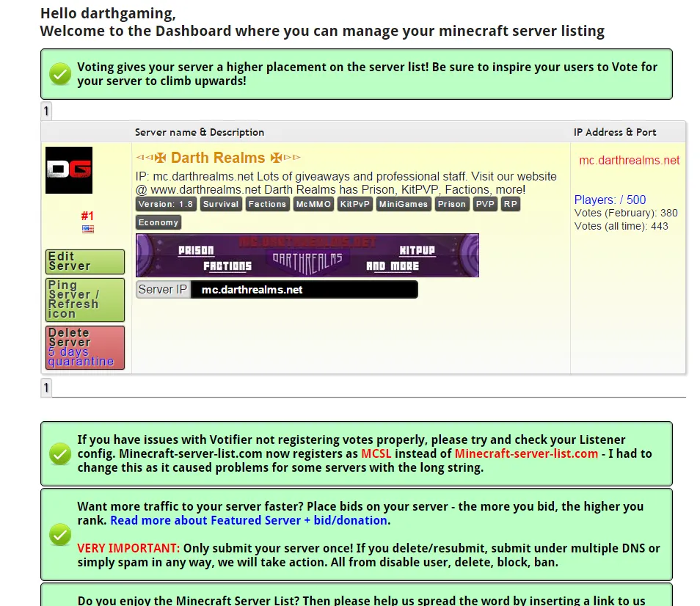Open the Players: / 500 link

click(x=610, y=200)
